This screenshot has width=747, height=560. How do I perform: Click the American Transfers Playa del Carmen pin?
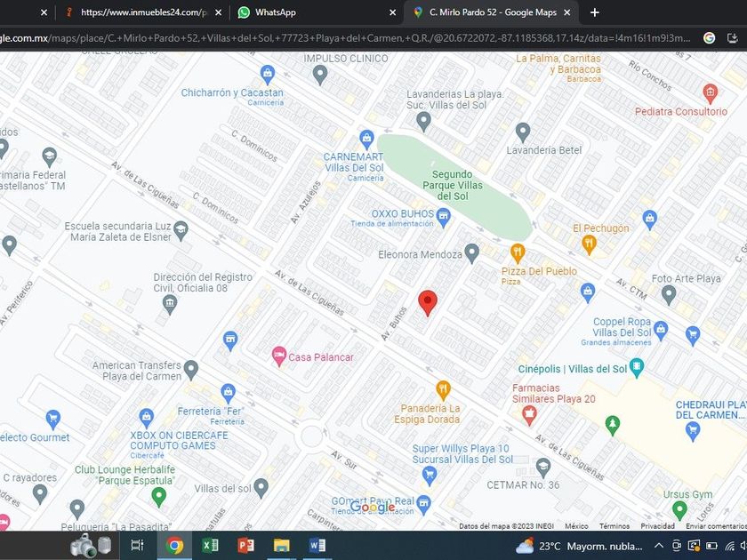pos(190,370)
